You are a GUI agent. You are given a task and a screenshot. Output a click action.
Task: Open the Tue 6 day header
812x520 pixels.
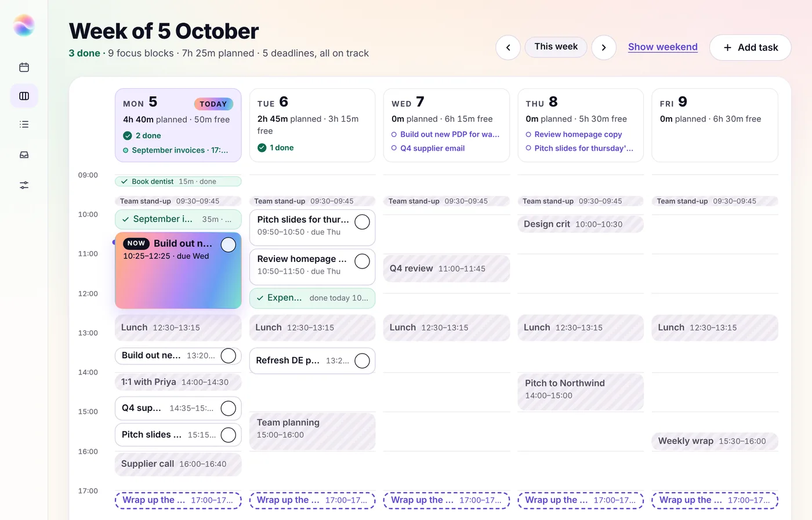point(312,125)
